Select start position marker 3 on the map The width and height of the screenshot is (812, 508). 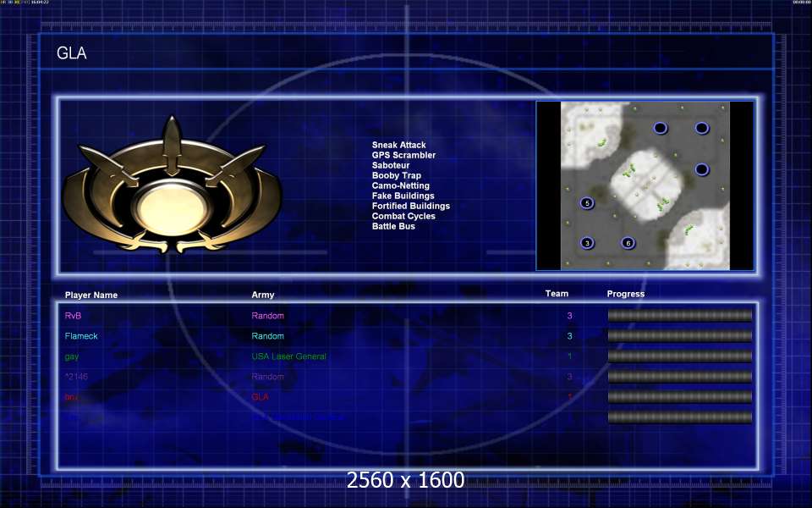tap(587, 243)
